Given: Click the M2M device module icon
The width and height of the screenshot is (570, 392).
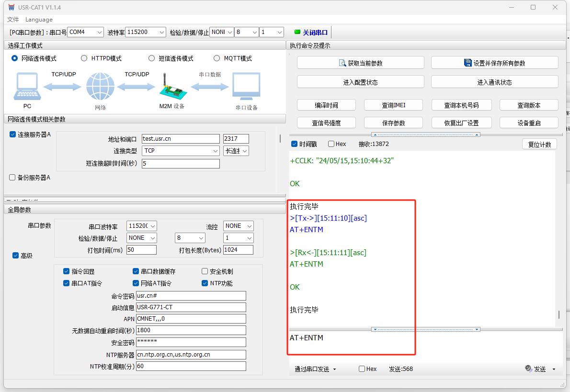Looking at the screenshot, I should point(171,87).
